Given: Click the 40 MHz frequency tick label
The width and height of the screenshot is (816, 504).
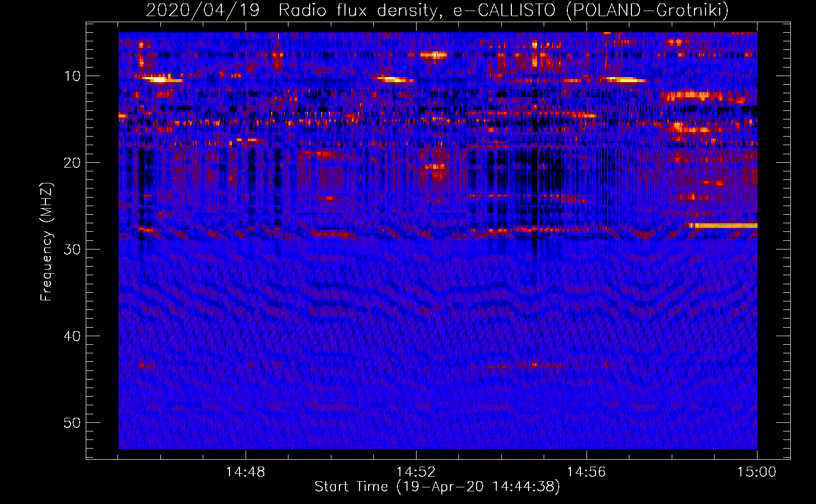Looking at the screenshot, I should point(73,336).
